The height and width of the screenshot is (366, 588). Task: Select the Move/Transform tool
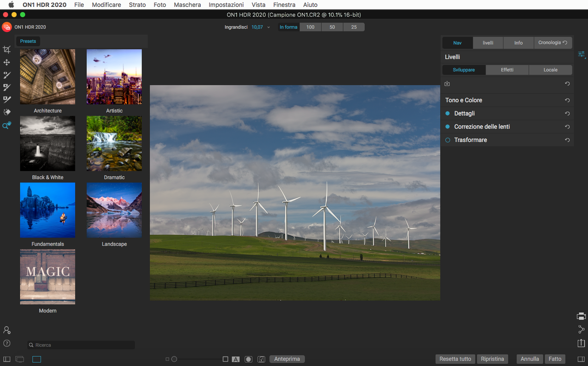6,62
